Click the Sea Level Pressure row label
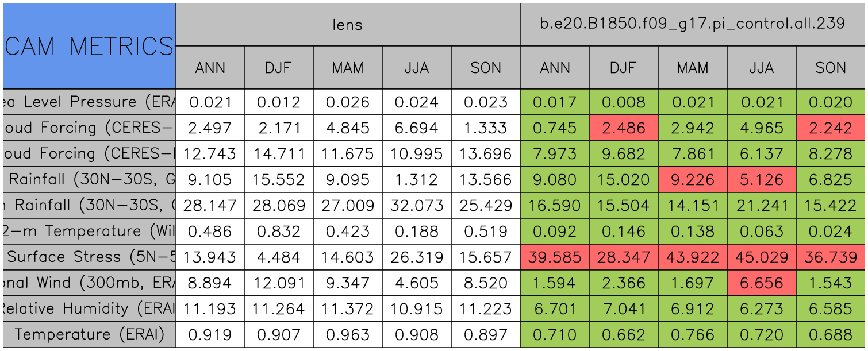 89,102
